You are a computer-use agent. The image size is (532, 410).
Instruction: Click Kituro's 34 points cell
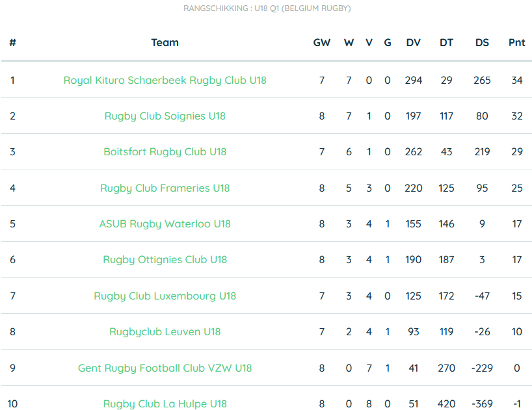point(517,81)
